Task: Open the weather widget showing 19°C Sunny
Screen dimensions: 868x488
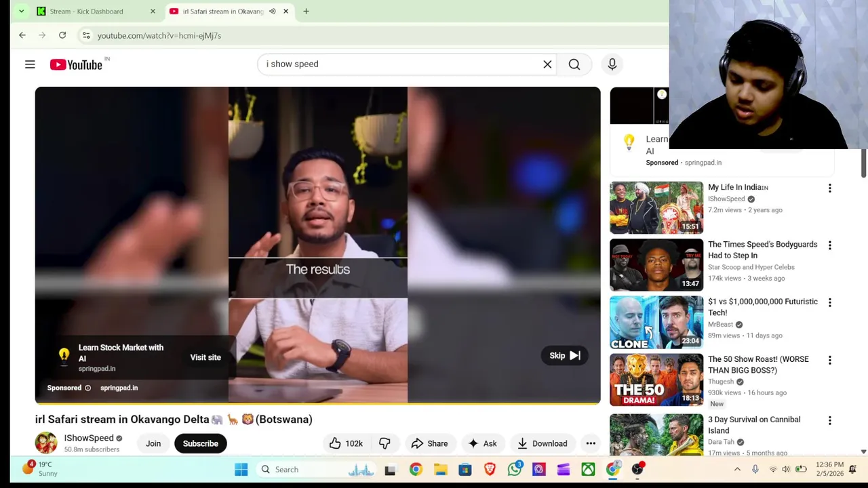Action: point(41,469)
